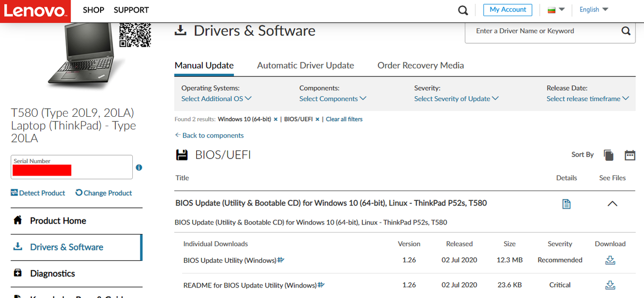Click the QR code image
This screenshot has height=298, width=644.
(x=135, y=35)
